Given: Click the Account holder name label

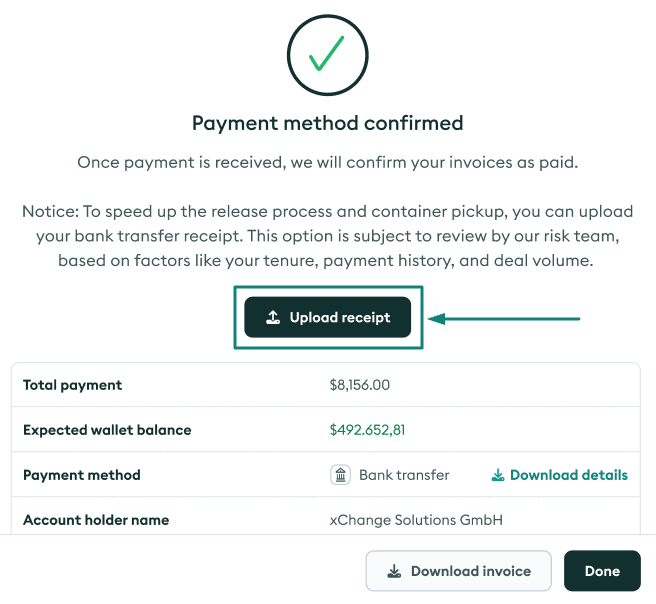Looking at the screenshot, I should 96,520.
